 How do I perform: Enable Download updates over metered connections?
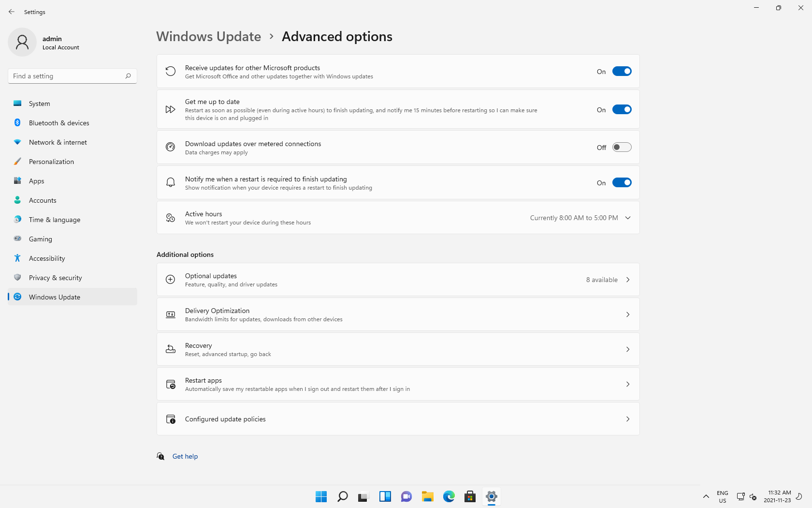622,148
